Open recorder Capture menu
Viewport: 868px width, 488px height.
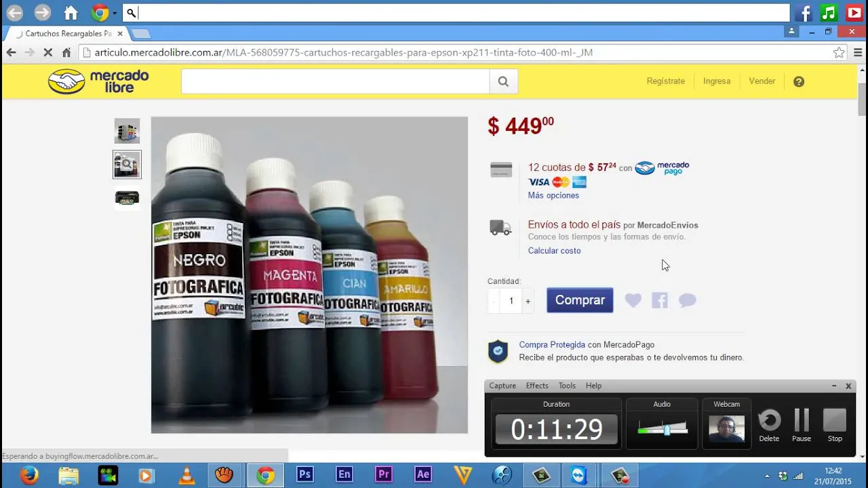[x=502, y=386]
